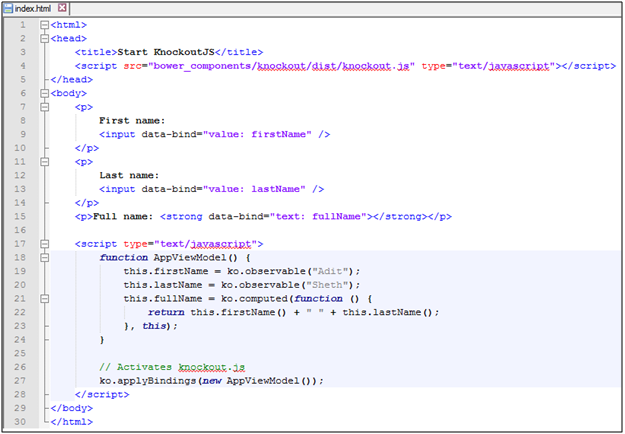Click the 'value: lastName' binding string

tap(254, 189)
